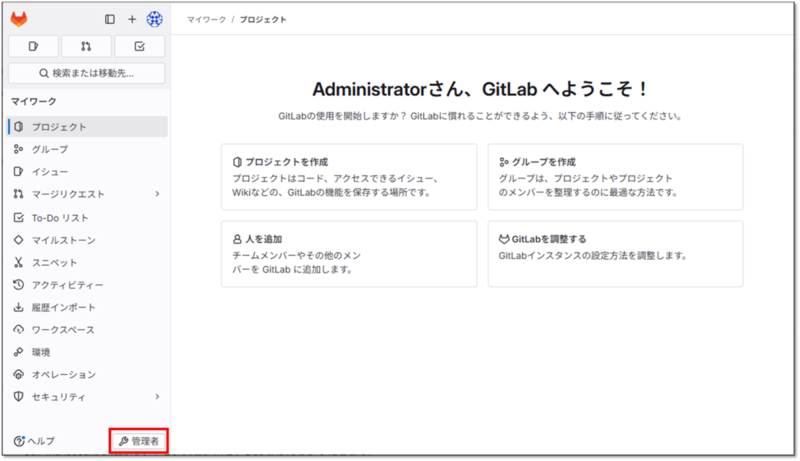Screen dimensions: 800x461
Task: Open 履歴インポート in sidebar
Action: 88,308
